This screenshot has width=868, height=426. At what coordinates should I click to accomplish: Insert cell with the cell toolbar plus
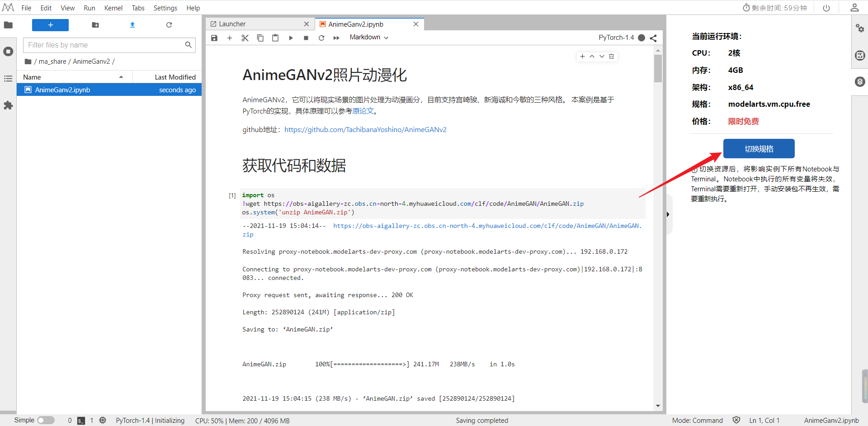[582, 57]
